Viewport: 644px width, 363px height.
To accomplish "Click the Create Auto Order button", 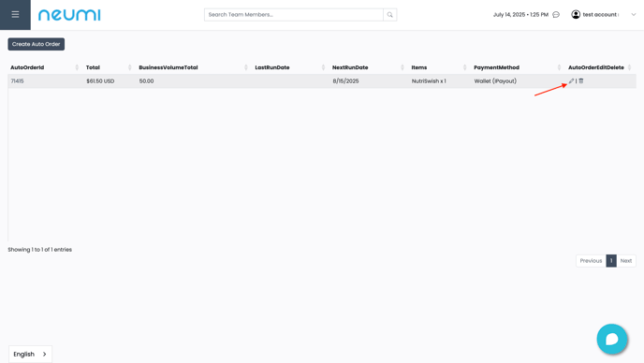I will (37, 44).
